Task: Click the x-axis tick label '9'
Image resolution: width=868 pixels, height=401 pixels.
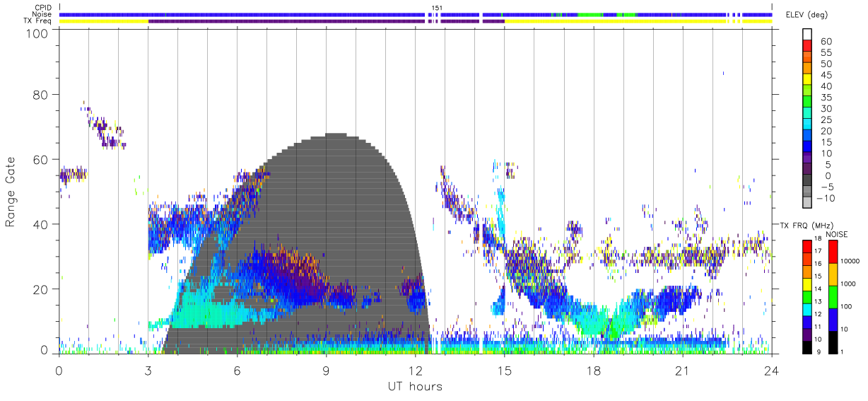Action: 326,371
